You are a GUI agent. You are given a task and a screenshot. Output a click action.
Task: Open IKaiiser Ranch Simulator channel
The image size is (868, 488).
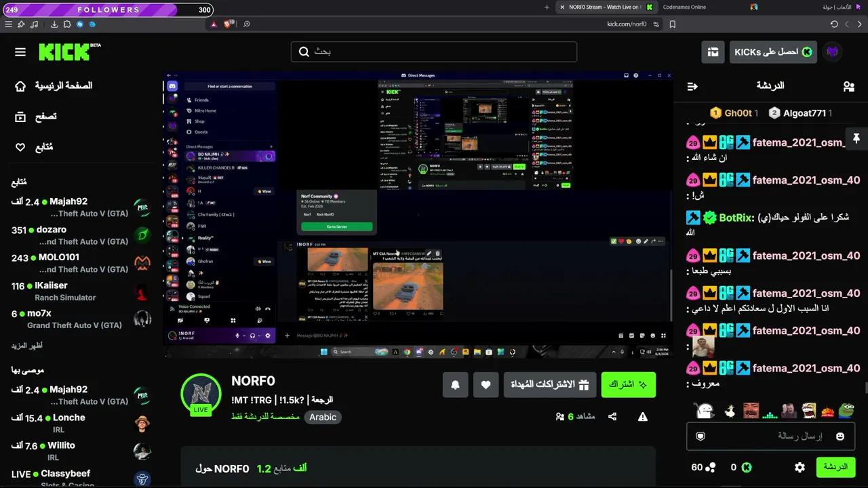(x=81, y=291)
